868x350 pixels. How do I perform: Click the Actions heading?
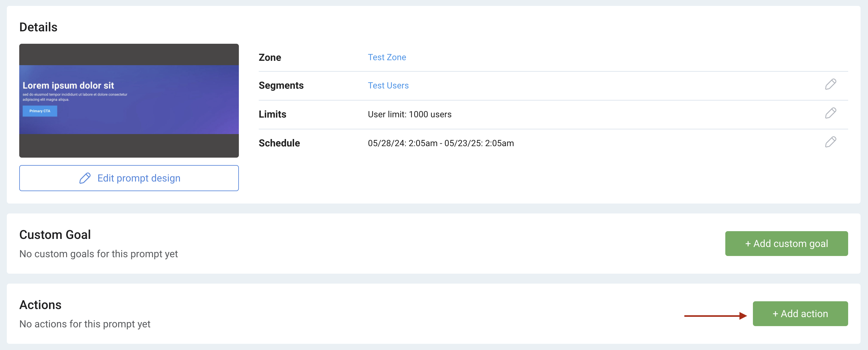pyautogui.click(x=40, y=304)
